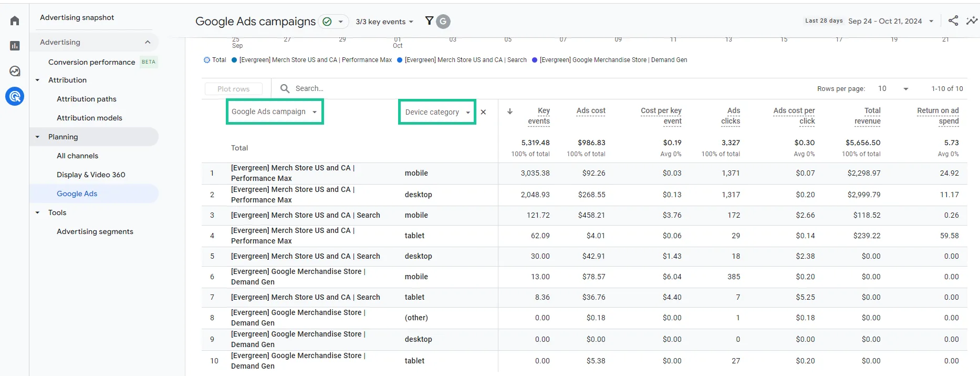980x376 pixels.
Task: Click the Google Ads campaigns report title
Action: pos(255,22)
